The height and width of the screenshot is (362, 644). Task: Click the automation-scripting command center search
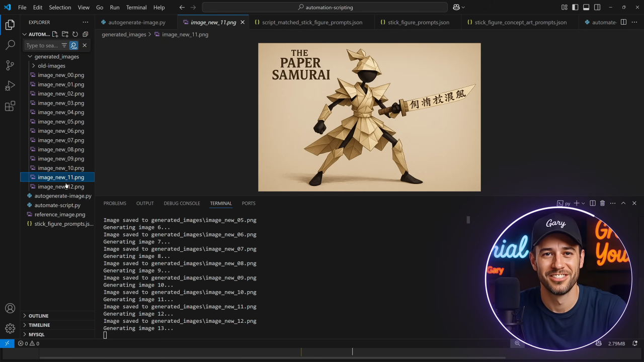coord(325,8)
